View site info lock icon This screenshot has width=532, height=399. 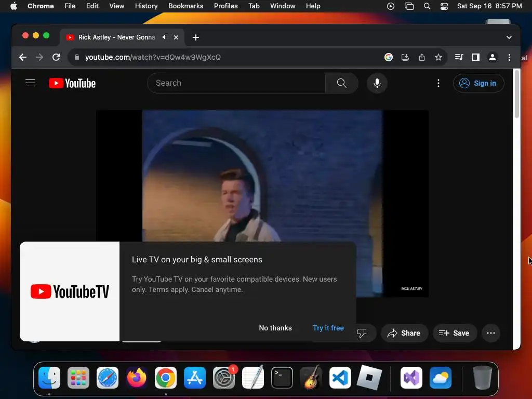coord(77,57)
